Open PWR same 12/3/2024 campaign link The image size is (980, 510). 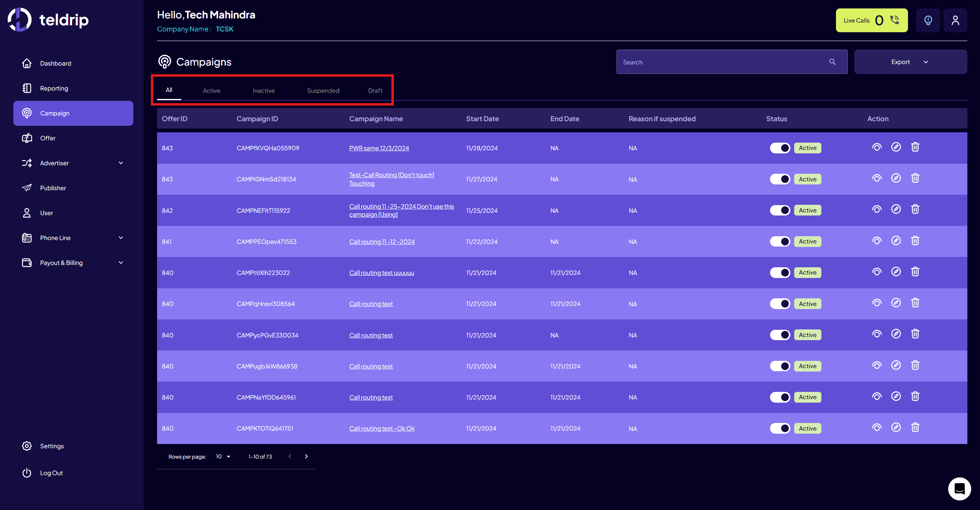point(379,148)
